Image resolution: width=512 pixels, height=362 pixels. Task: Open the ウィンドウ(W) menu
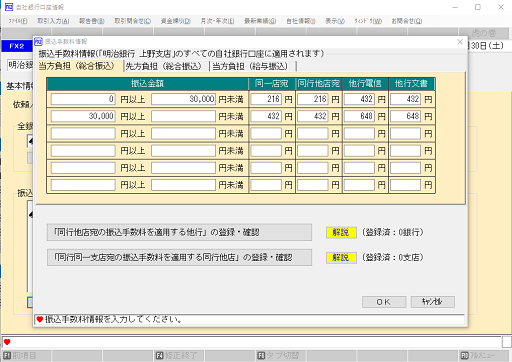click(368, 21)
